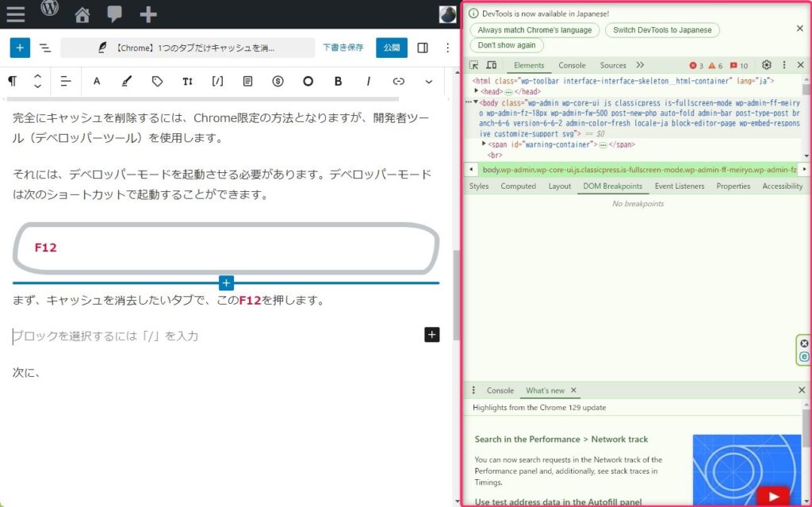Open DevTools settings gear
The image size is (812, 507).
(x=766, y=65)
